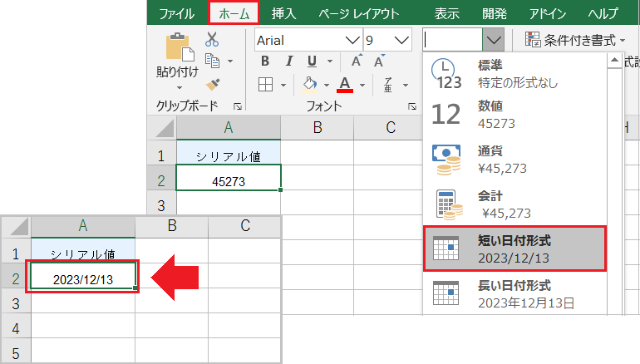This screenshot has height=364, width=640.
Task: Toggle Italic formatting
Action: tap(288, 61)
